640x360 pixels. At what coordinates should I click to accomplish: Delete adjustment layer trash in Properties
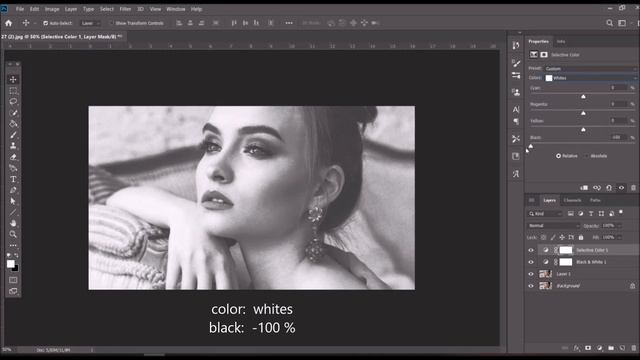633,188
